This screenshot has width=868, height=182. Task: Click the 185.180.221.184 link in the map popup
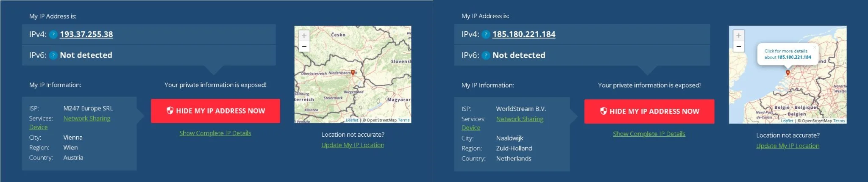click(794, 57)
